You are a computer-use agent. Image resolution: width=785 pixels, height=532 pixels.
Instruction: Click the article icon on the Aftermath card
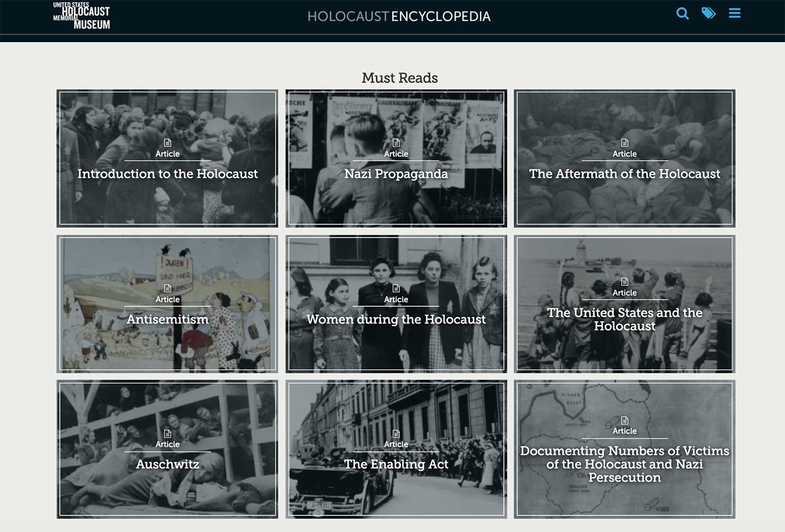[625, 142]
